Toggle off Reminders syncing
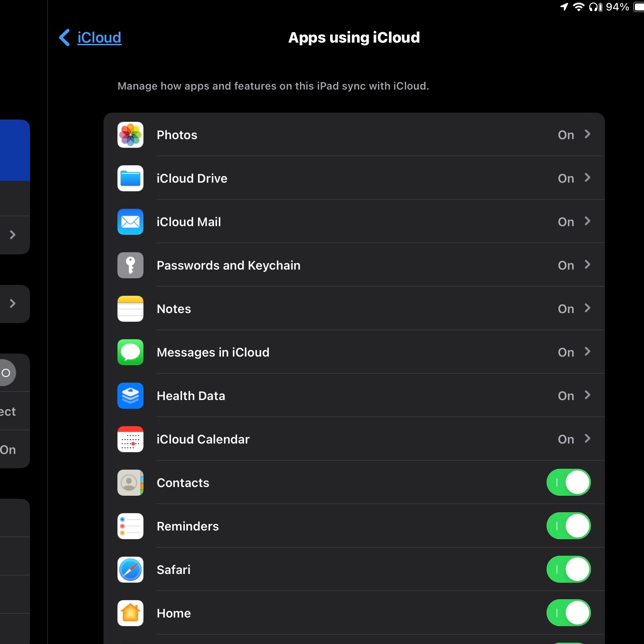 569,526
